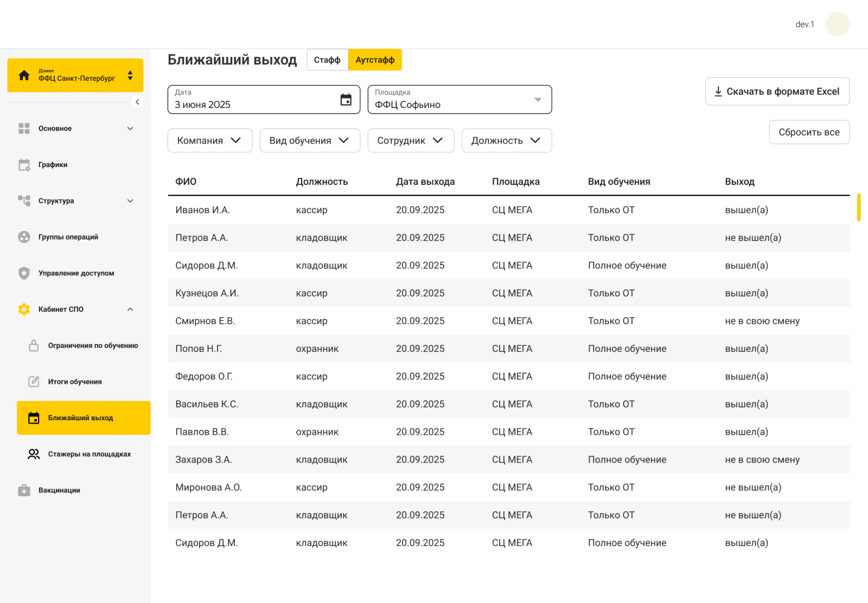868x603 pixels.
Task: Click the edit icon for Итоги обучения
Action: [34, 382]
